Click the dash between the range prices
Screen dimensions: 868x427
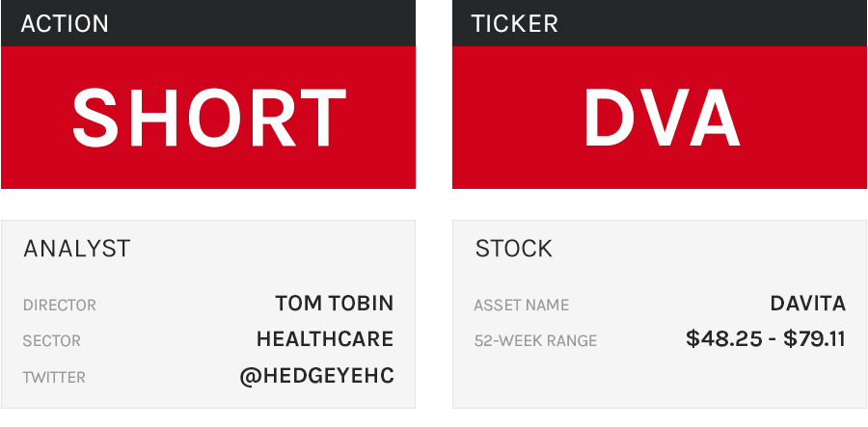pyautogui.click(x=767, y=339)
